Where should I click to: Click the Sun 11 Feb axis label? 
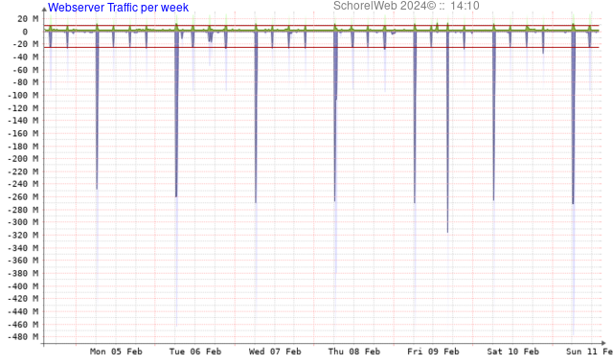point(590,352)
